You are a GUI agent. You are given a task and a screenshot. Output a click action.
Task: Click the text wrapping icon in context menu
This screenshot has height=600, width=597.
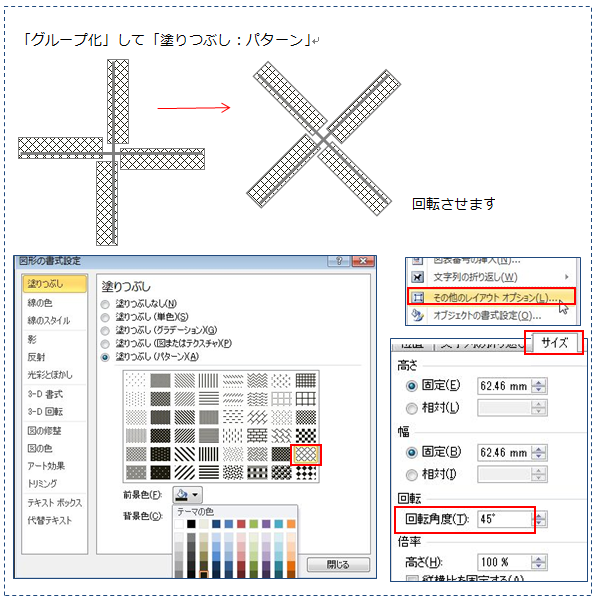click(417, 277)
